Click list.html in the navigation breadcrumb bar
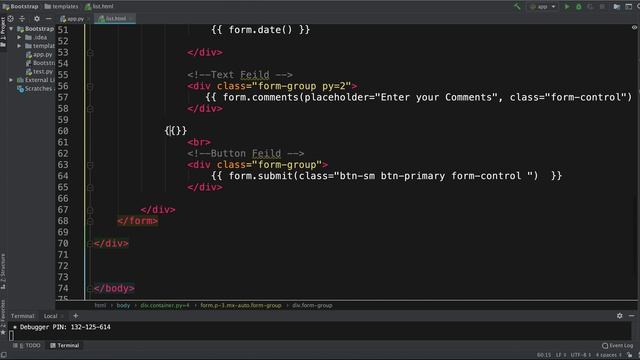Image resolution: width=640 pixels, height=360 pixels. (x=99, y=7)
